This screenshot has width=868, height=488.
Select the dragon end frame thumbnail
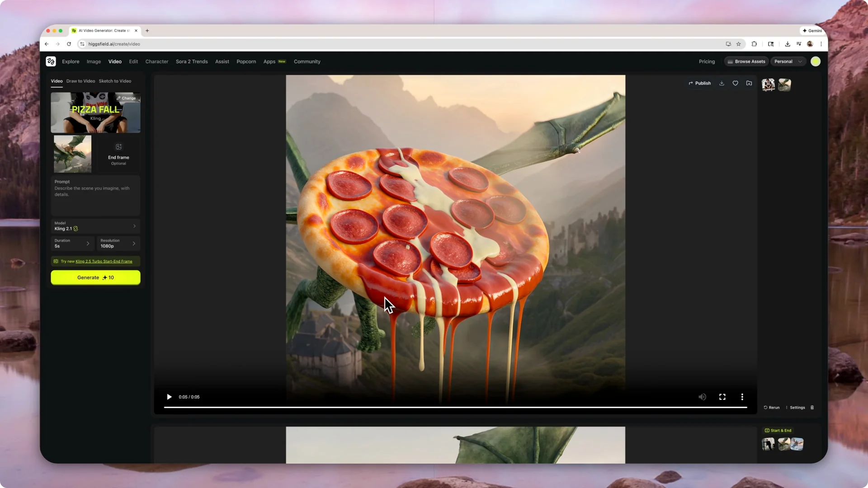72,154
